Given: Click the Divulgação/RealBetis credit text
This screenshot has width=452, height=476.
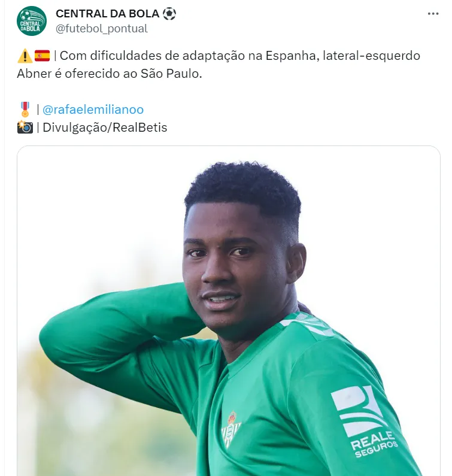Looking at the screenshot, I should [105, 128].
